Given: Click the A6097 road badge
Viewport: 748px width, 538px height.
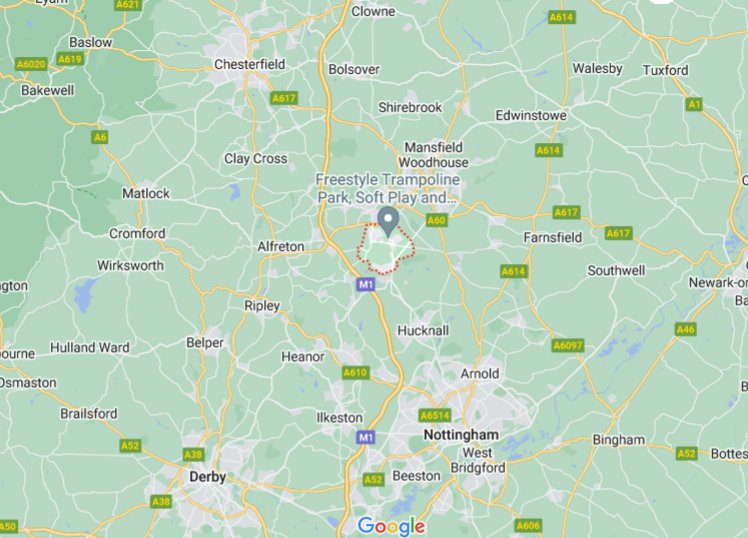Looking at the screenshot, I should (x=567, y=345).
